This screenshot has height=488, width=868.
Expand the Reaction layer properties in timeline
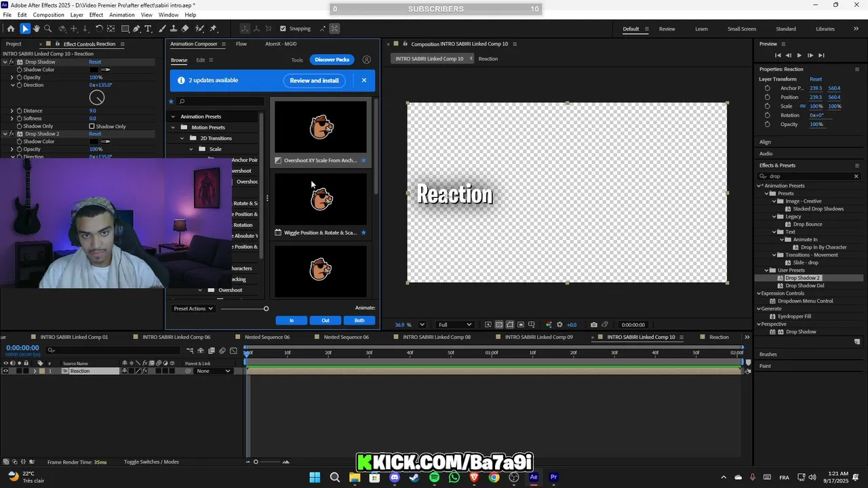[35, 371]
